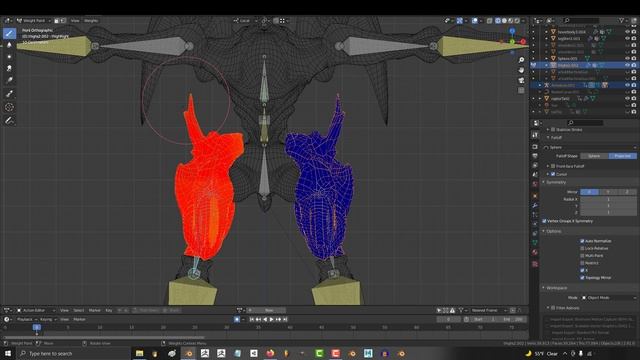Click the Windows search box
The width and height of the screenshot is (640, 360).
(x=73, y=353)
